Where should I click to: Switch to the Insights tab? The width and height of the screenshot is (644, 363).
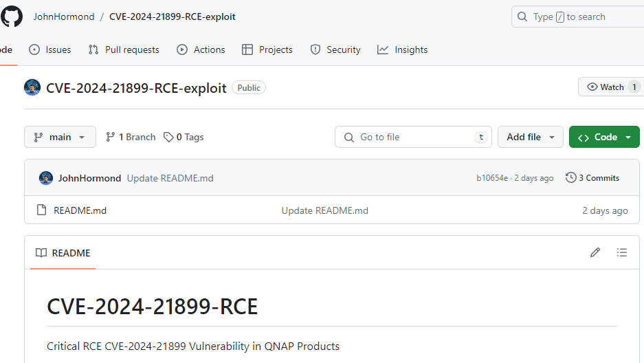tap(403, 49)
